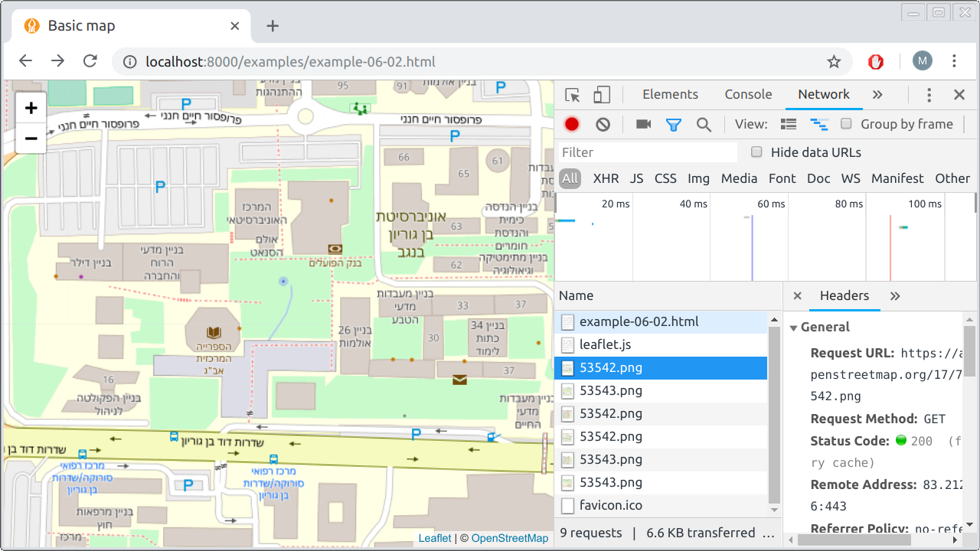This screenshot has width=980, height=551.
Task: Switch to the Console tab
Action: point(748,94)
